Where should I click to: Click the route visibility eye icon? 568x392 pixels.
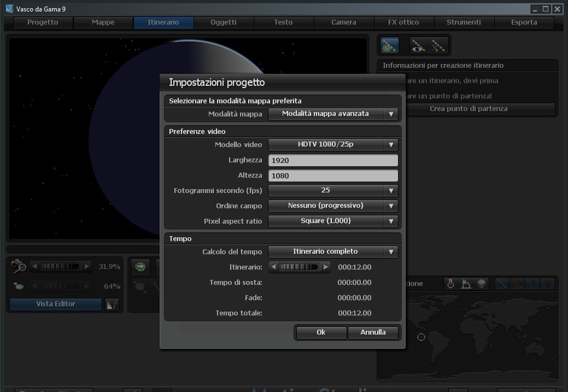tap(418, 45)
